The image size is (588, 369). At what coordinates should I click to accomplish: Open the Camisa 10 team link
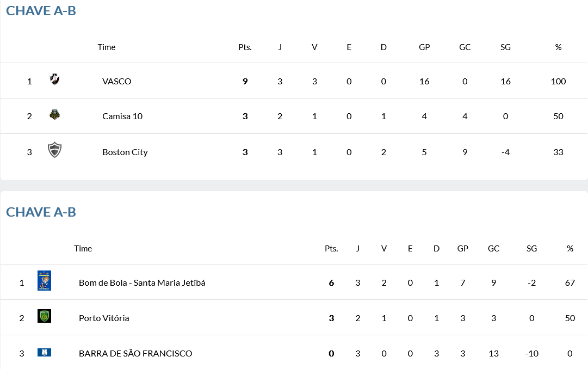click(x=122, y=116)
